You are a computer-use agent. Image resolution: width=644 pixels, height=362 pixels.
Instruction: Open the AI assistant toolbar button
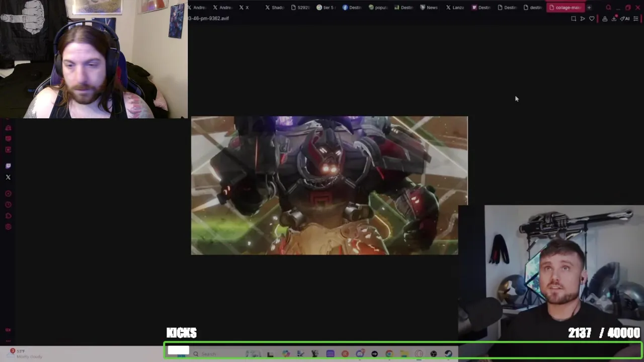[624, 19]
